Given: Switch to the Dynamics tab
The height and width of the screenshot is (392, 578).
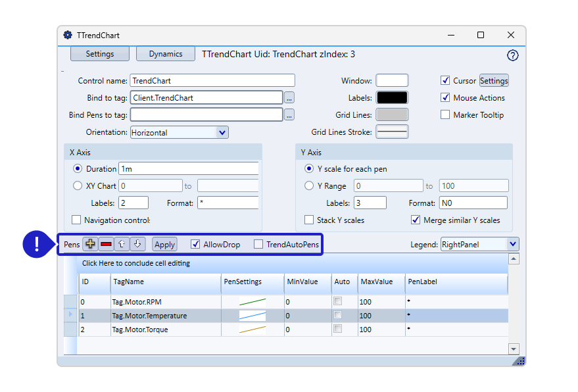Looking at the screenshot, I should click(x=166, y=54).
